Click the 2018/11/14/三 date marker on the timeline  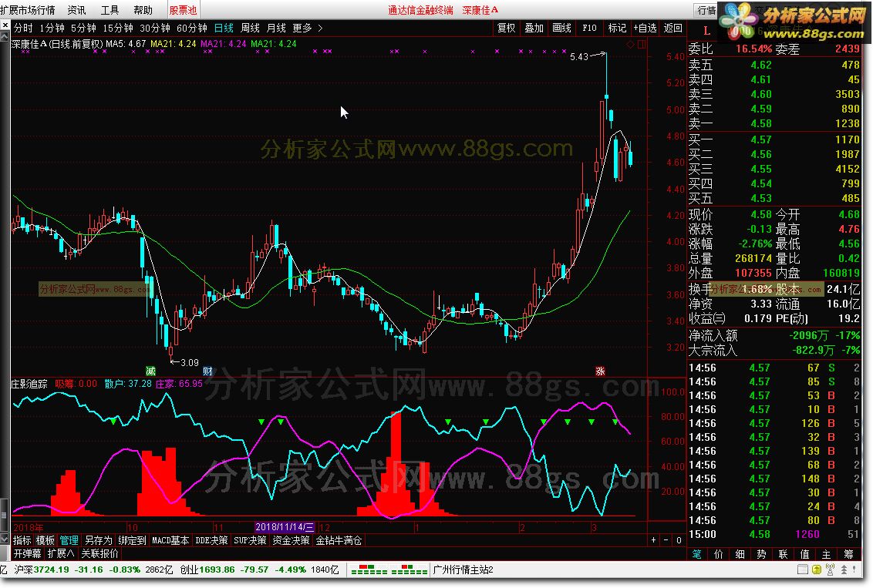click(285, 527)
